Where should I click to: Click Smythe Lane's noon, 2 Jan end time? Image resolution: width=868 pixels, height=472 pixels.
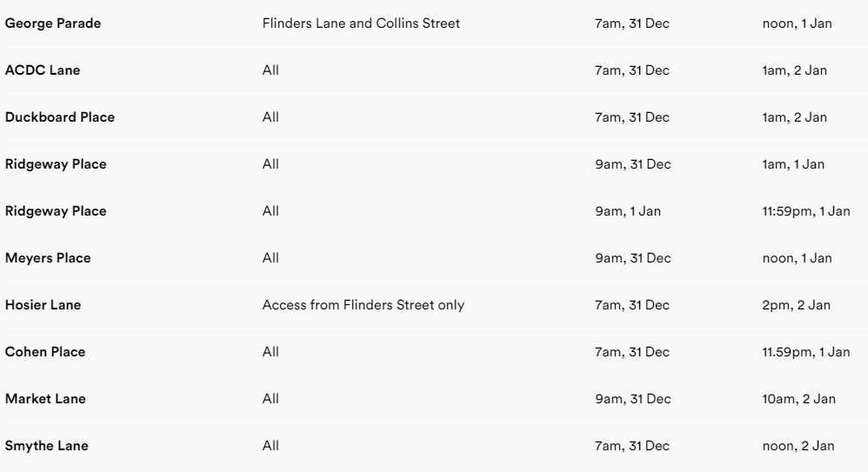pos(798,446)
